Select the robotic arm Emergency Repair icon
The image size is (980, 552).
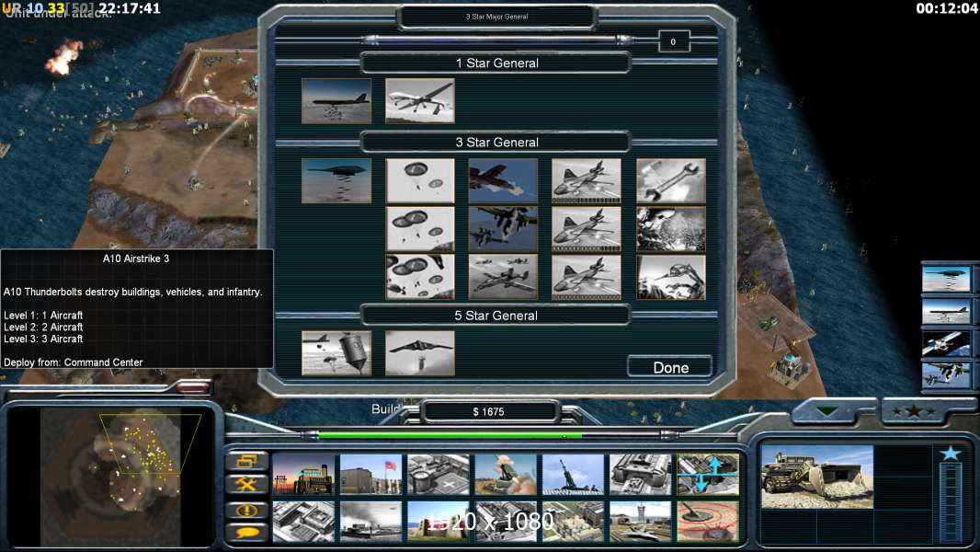[x=670, y=277]
